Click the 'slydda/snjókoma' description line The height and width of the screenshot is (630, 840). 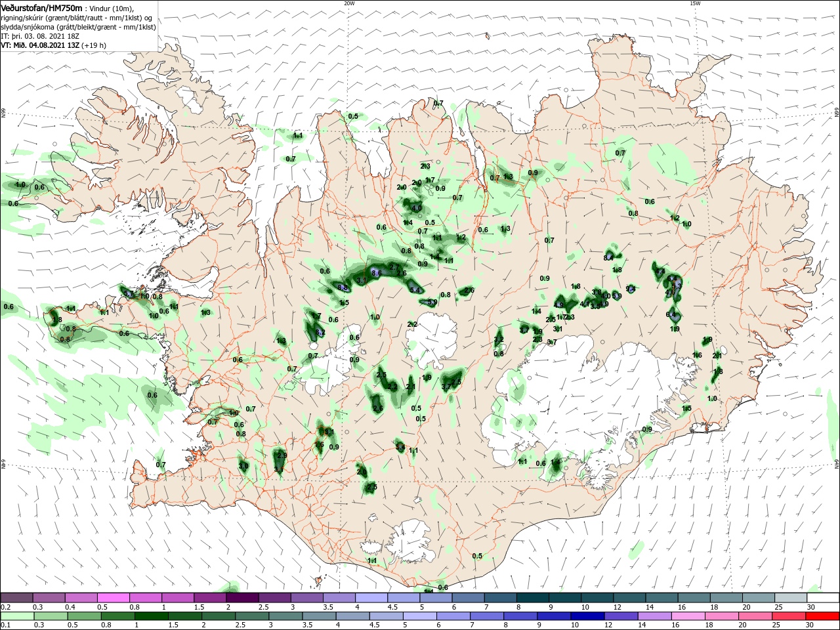pyautogui.click(x=77, y=27)
